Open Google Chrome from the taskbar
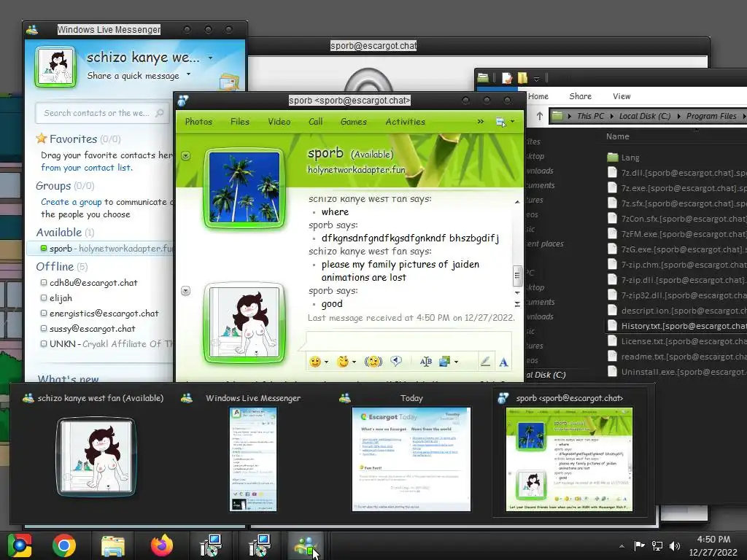The height and width of the screenshot is (560, 747). (64, 545)
